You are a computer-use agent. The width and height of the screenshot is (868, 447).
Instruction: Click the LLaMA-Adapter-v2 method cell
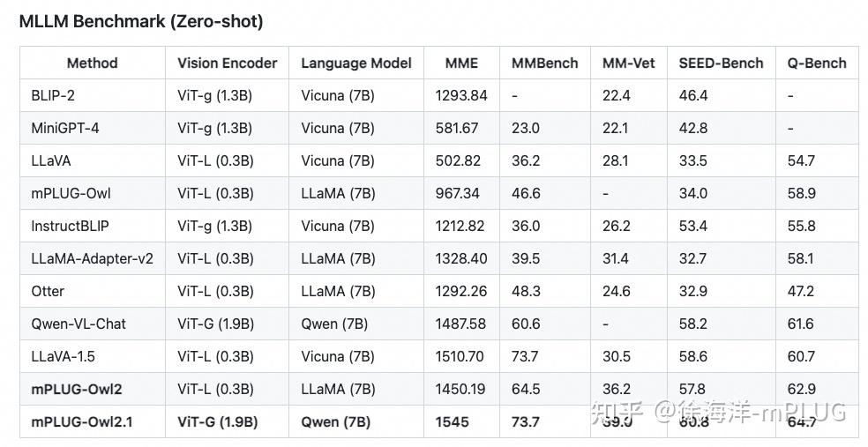pyautogui.click(x=92, y=258)
